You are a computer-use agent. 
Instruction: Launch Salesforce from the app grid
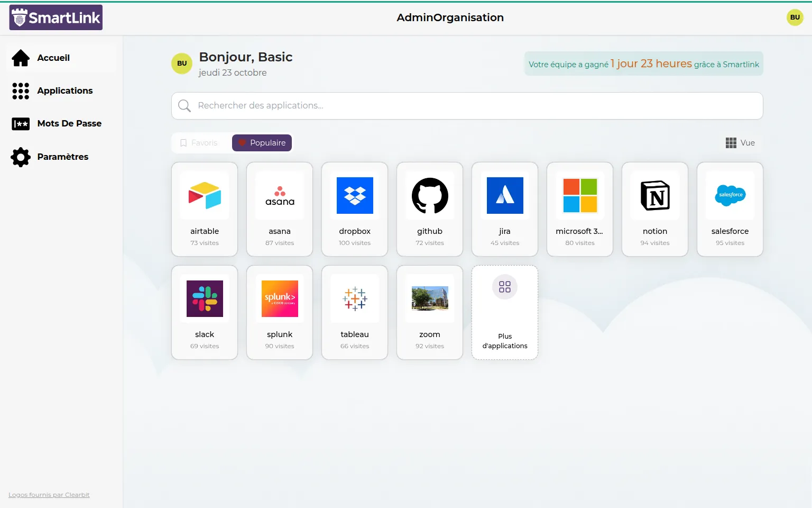[x=730, y=209]
